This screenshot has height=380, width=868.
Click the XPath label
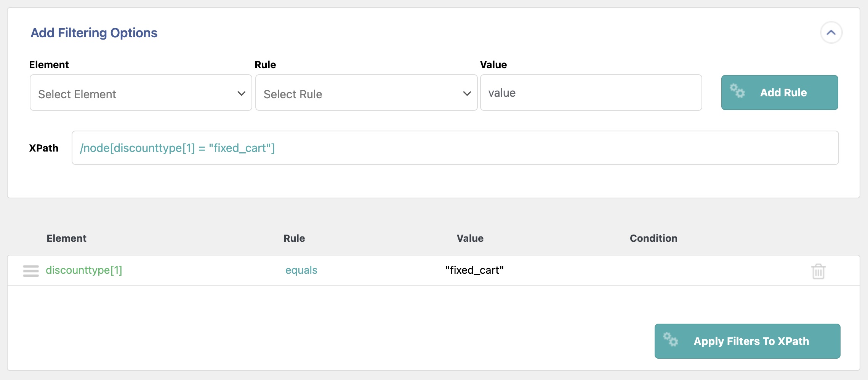tap(44, 148)
